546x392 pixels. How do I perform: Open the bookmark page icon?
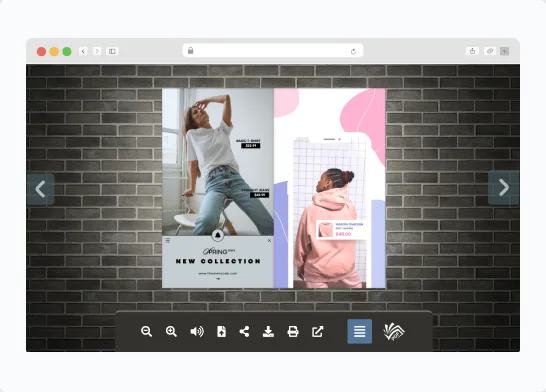(221, 331)
